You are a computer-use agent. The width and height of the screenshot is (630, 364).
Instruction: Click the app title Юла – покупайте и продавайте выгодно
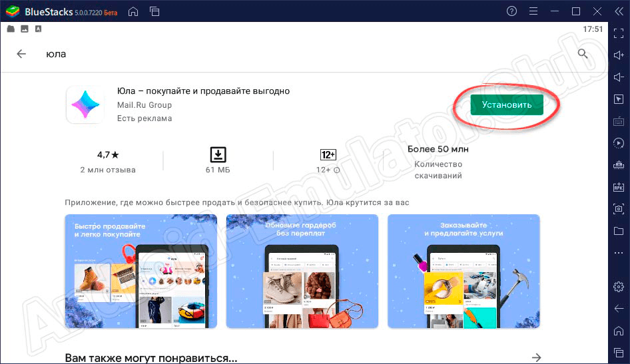tap(203, 91)
